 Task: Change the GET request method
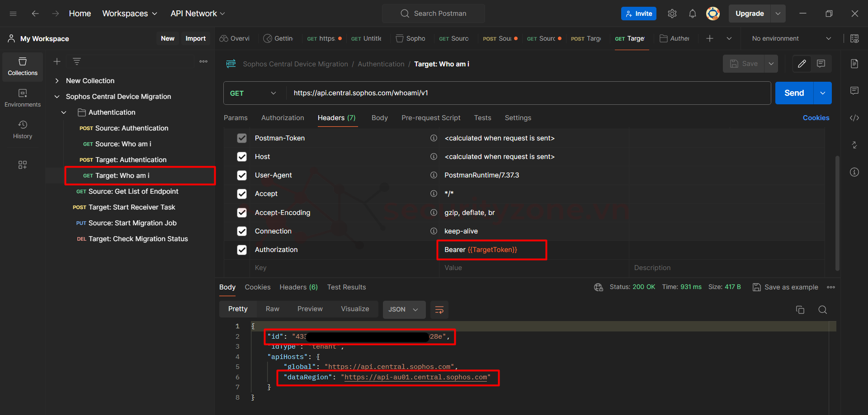click(253, 93)
